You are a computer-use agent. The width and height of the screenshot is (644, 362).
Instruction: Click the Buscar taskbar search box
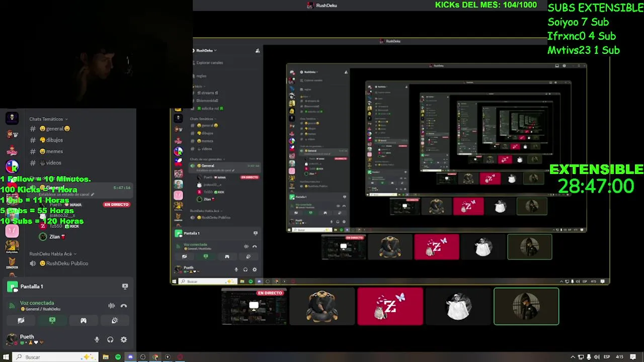(x=54, y=357)
